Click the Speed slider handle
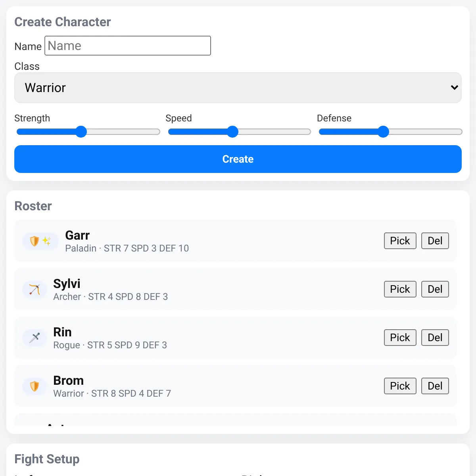This screenshot has width=476, height=476. tap(232, 132)
